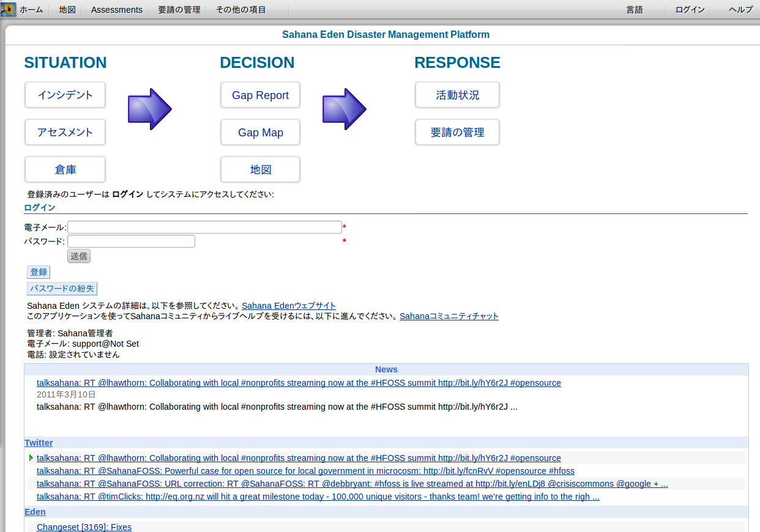Click the 地図 button under DECISION

(x=260, y=169)
